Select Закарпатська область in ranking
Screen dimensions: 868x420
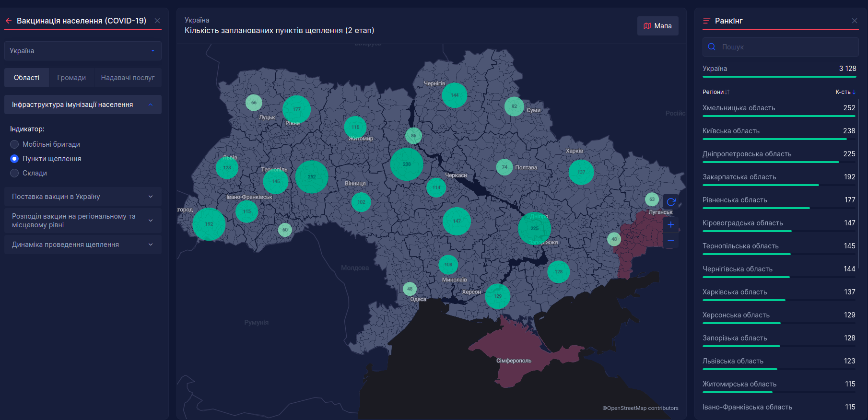779,179
